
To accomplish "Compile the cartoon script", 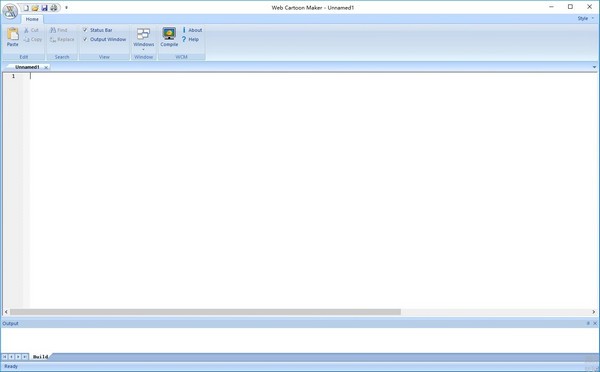I will coord(169,37).
